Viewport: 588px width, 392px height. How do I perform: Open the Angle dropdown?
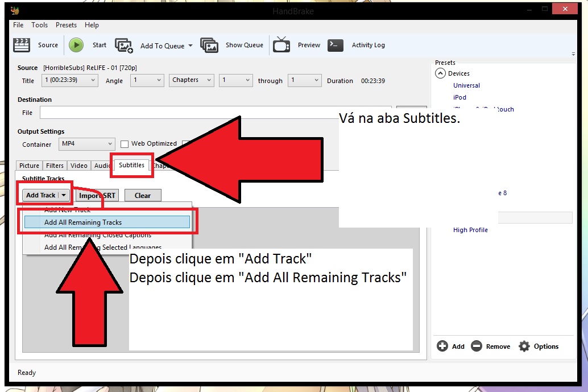(x=147, y=80)
